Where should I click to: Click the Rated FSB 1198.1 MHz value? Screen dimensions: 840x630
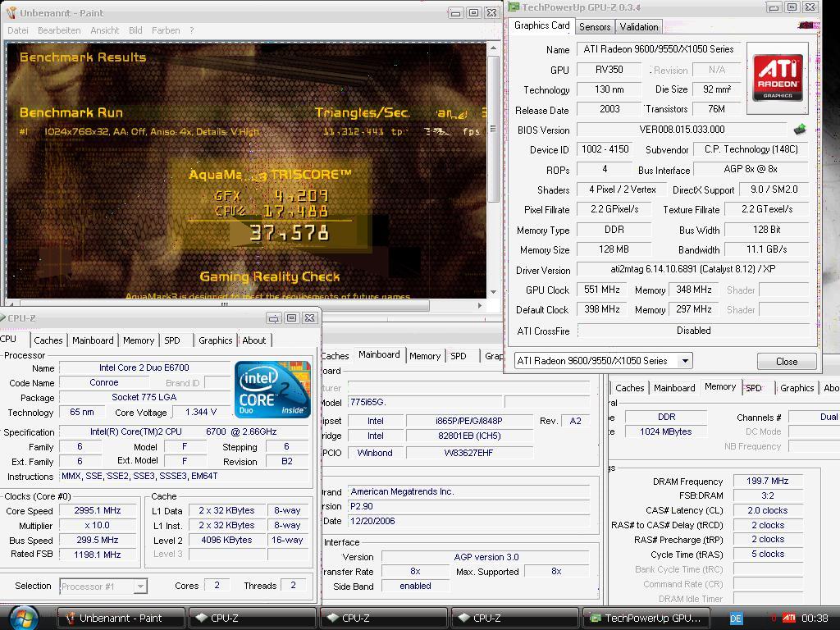click(98, 555)
